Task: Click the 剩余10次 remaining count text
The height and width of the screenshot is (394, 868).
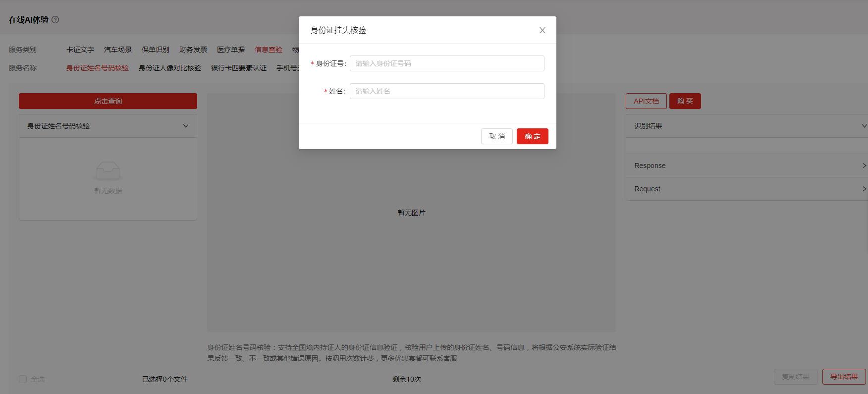Action: 407,379
